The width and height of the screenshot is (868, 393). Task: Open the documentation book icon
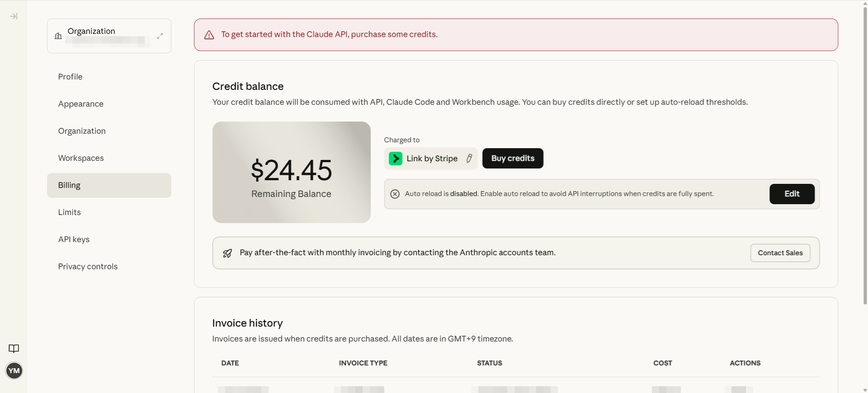pyautogui.click(x=14, y=348)
